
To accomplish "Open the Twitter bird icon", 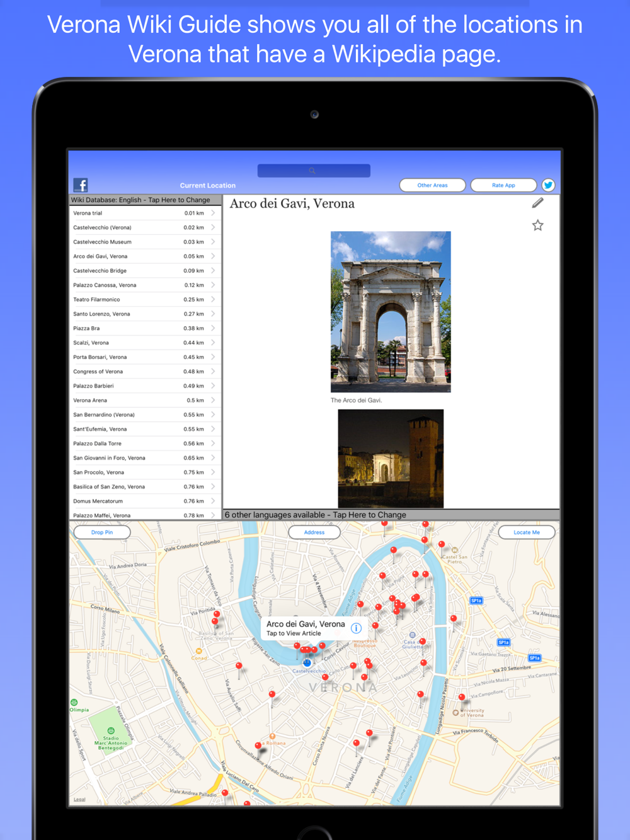I will click(548, 185).
